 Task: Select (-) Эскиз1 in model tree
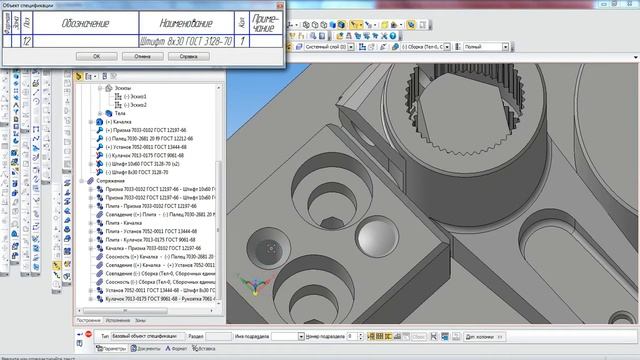pos(135,96)
